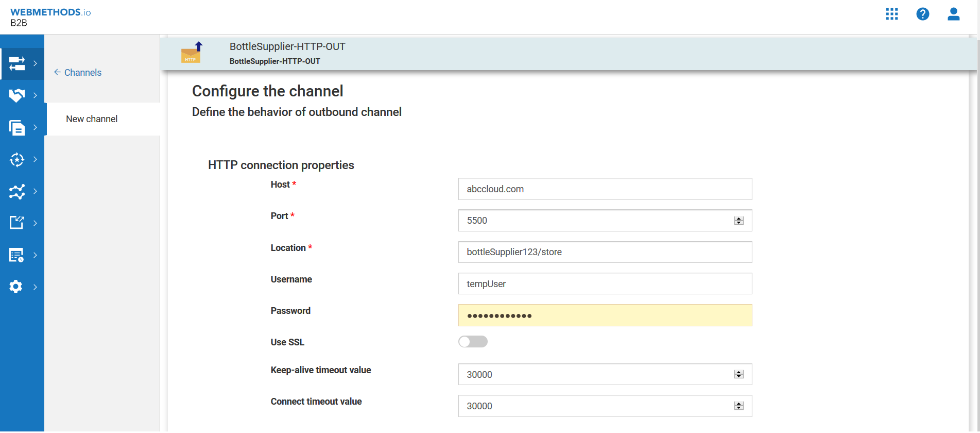Click the Username input field
The image size is (980, 433).
(x=605, y=284)
